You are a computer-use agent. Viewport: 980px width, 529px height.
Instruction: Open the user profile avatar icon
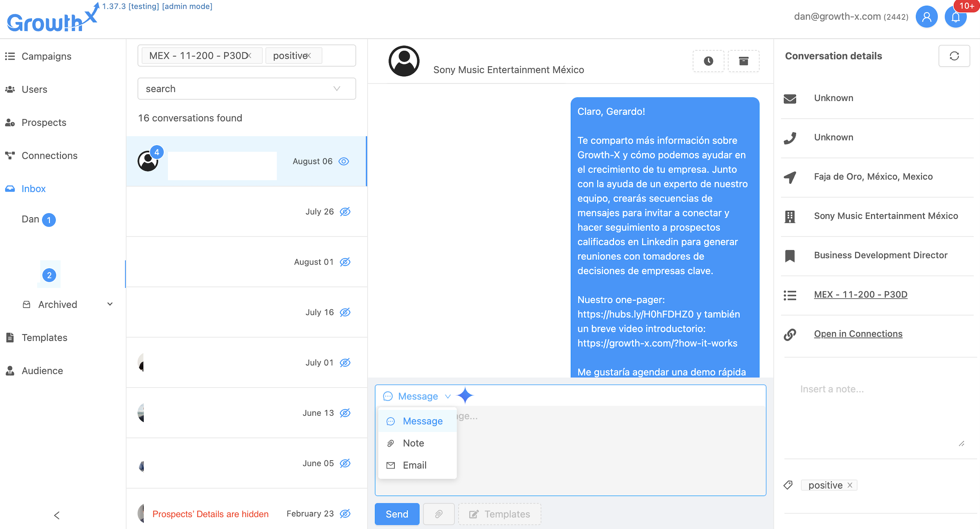coord(926,17)
